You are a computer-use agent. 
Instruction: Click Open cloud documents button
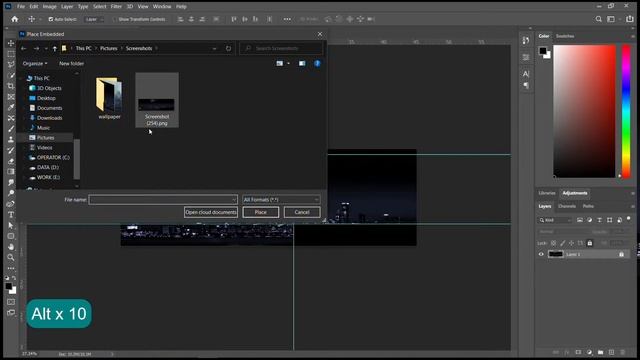(x=211, y=212)
